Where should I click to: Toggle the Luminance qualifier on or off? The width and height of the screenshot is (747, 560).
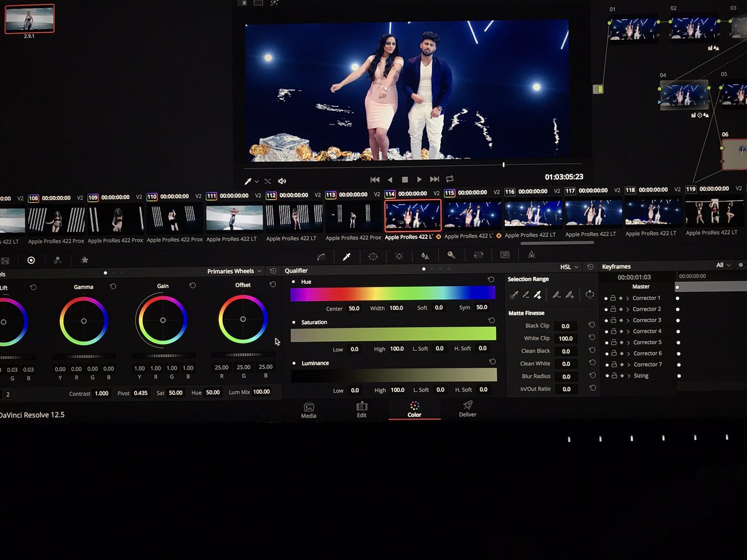(294, 363)
